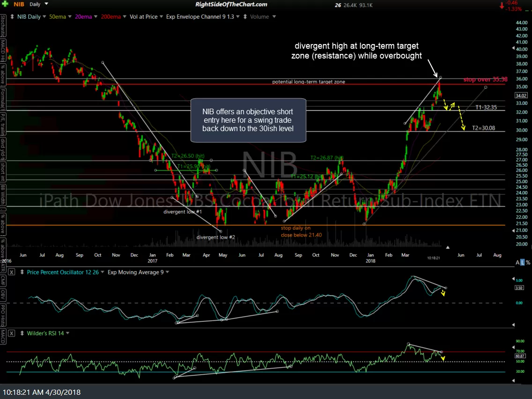The image size is (532, 399).
Task: Select the Stochastic side tab
Action: [x=3, y=26]
